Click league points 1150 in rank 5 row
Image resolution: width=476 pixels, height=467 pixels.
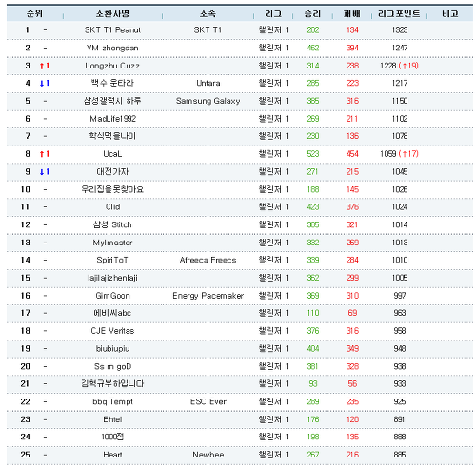(400, 101)
